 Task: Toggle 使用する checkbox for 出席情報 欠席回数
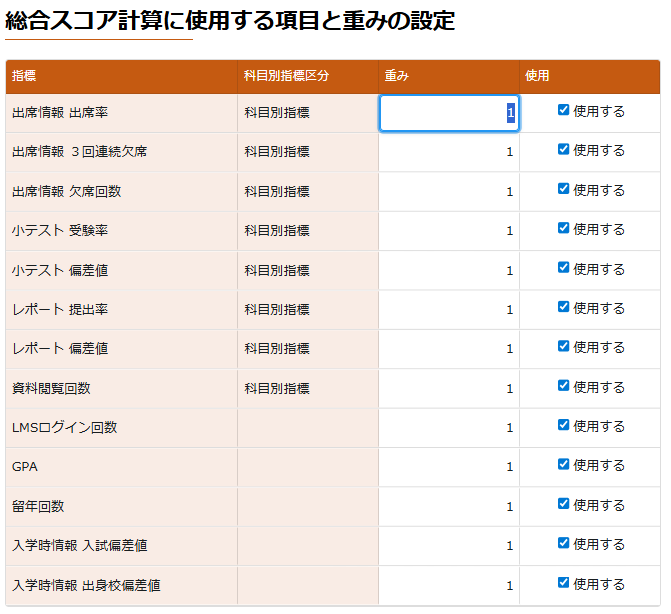pos(564,189)
